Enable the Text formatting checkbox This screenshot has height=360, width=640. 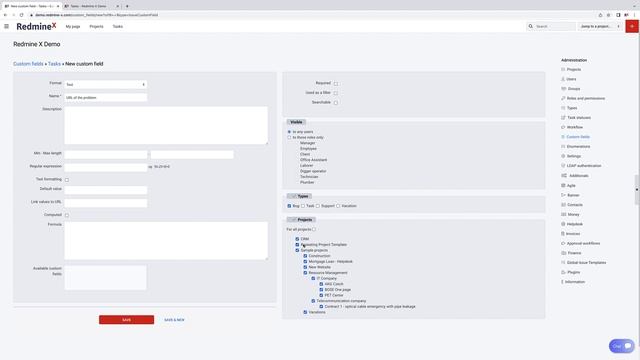click(x=67, y=180)
